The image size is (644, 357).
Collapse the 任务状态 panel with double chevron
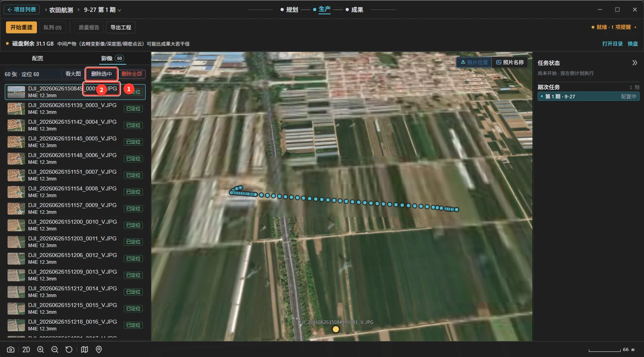coord(635,63)
